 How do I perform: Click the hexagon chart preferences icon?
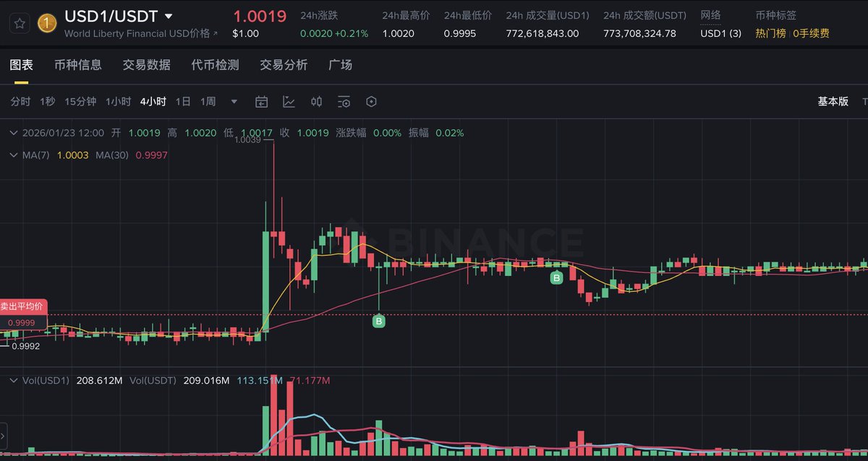click(x=371, y=102)
